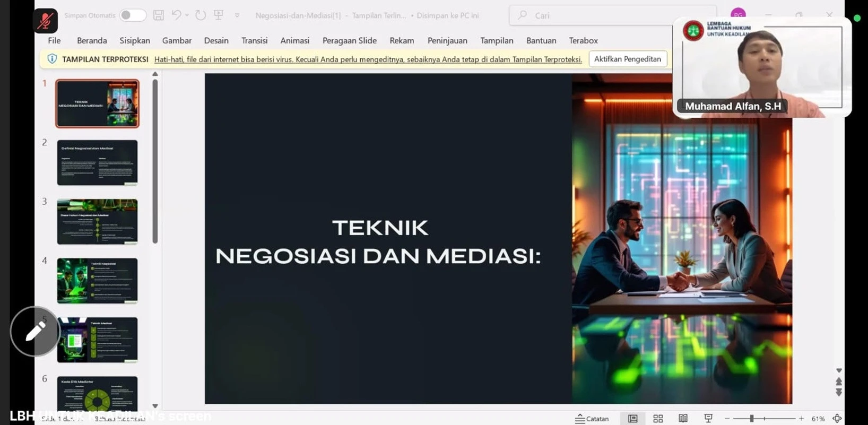
Task: Click the Aktifkan Pengeditan button
Action: pyautogui.click(x=628, y=59)
